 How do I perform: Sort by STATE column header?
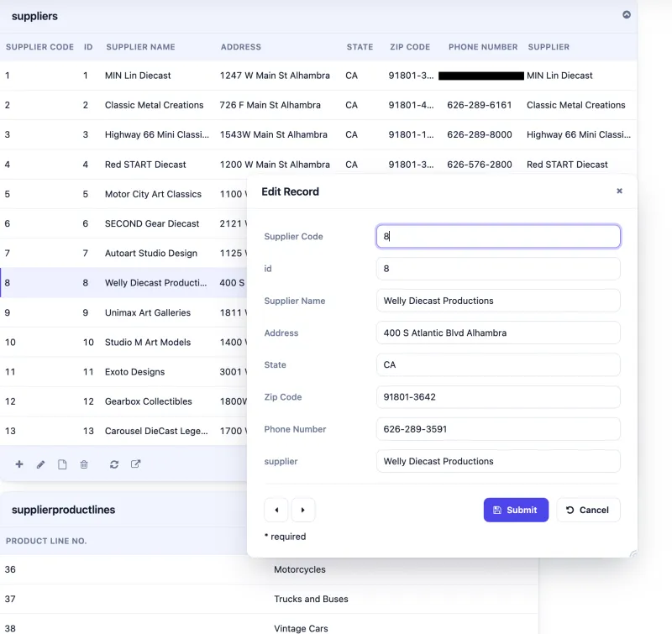coord(360,47)
